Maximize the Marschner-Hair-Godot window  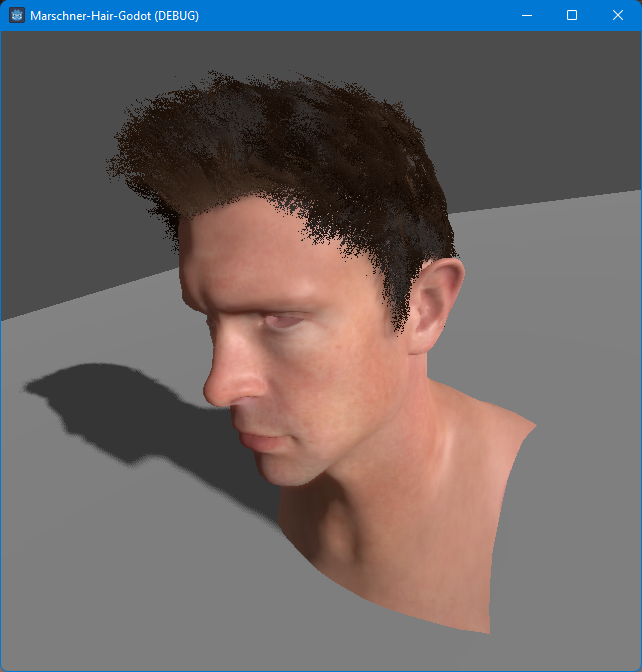coord(572,15)
